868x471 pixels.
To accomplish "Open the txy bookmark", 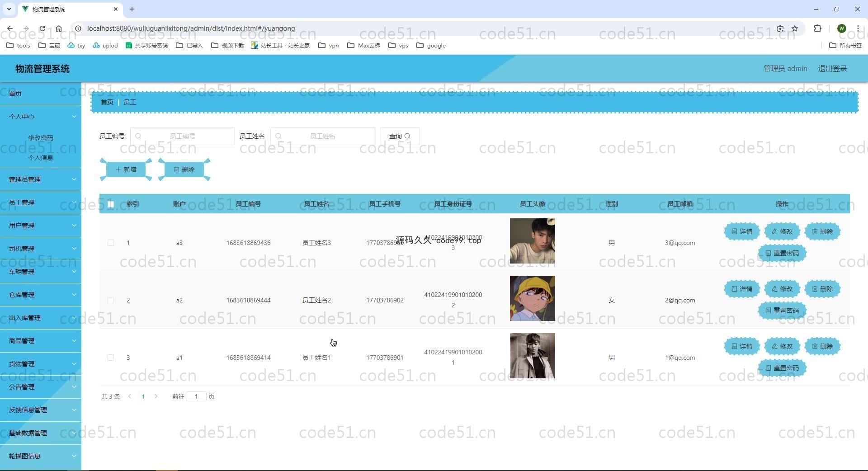I will coord(76,45).
